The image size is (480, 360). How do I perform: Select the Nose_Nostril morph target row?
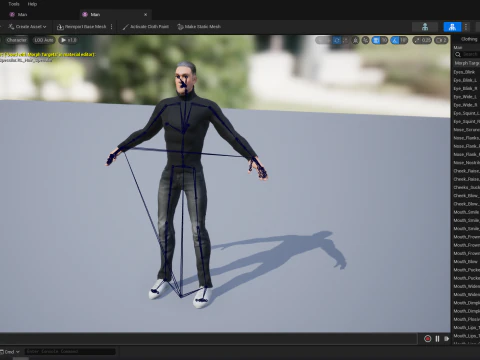tap(466, 163)
